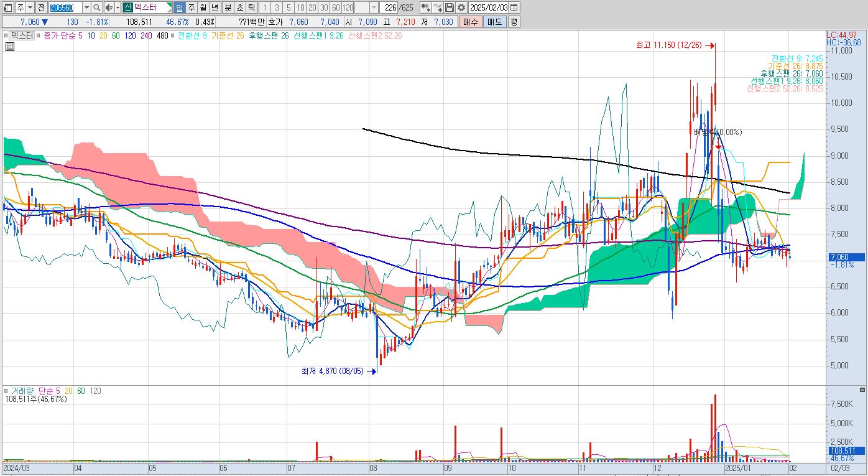
Task: Click the 매수 buy button
Action: (470, 22)
